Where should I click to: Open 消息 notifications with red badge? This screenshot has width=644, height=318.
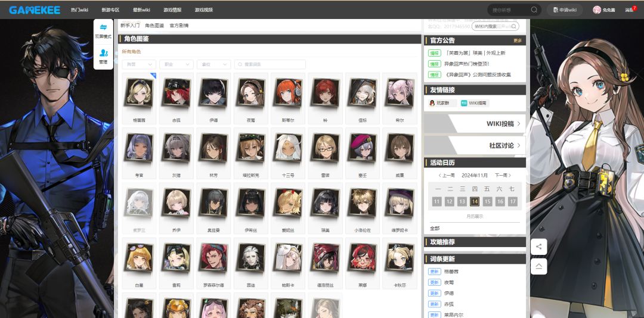coord(630,10)
